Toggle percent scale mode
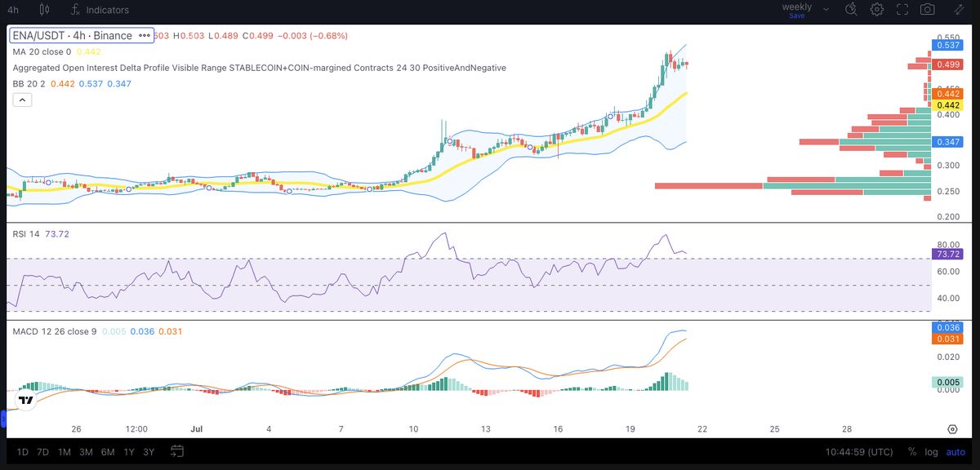 (x=911, y=451)
